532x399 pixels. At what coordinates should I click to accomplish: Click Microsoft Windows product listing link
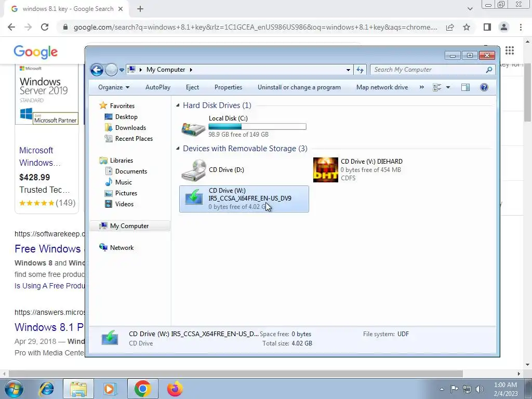pos(39,156)
